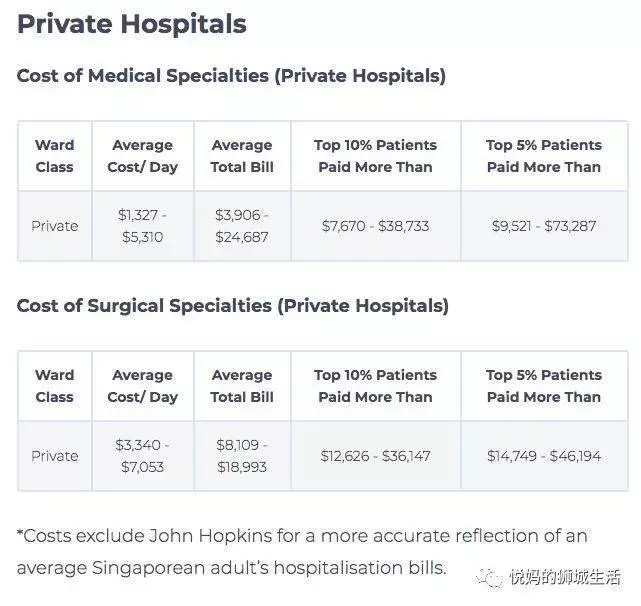
Task: Click the Cost of Surgical Specialties heading
Action: (233, 306)
